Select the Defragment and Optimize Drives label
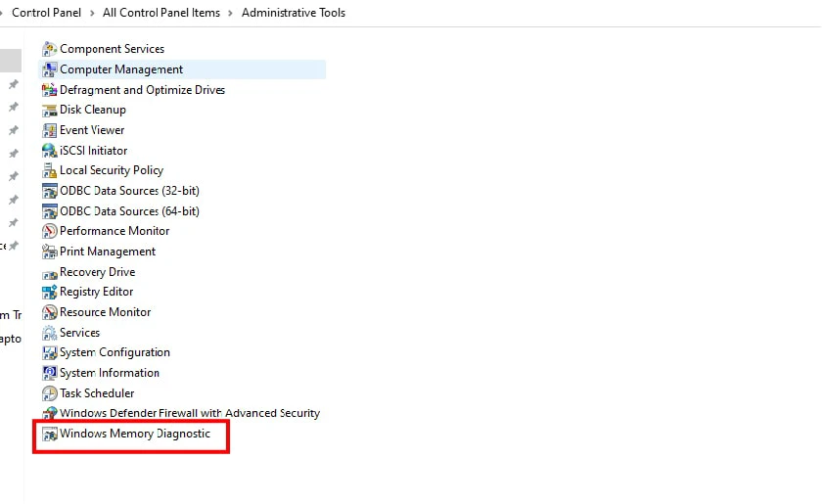This screenshot has width=822, height=504. point(143,90)
